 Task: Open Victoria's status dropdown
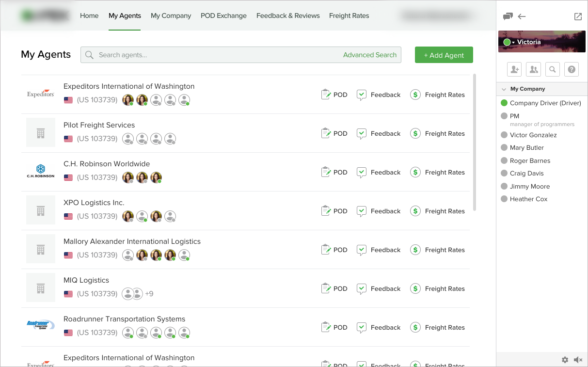coord(509,42)
